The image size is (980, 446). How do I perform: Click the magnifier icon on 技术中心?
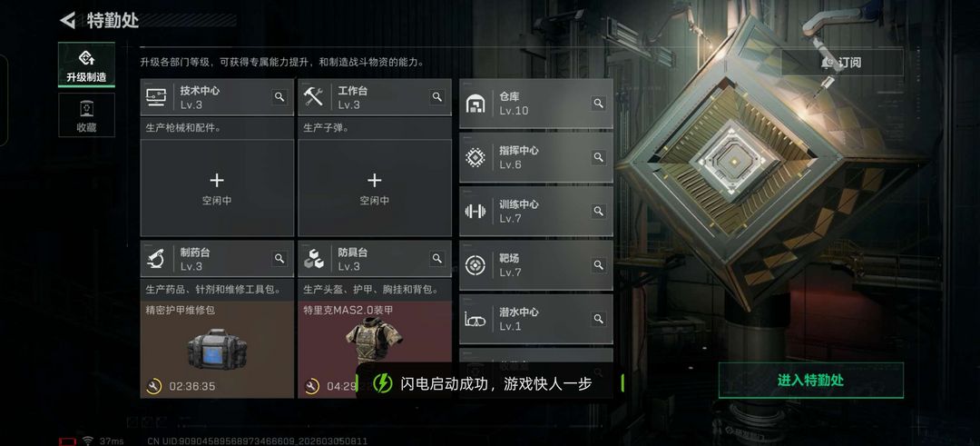[x=279, y=97]
